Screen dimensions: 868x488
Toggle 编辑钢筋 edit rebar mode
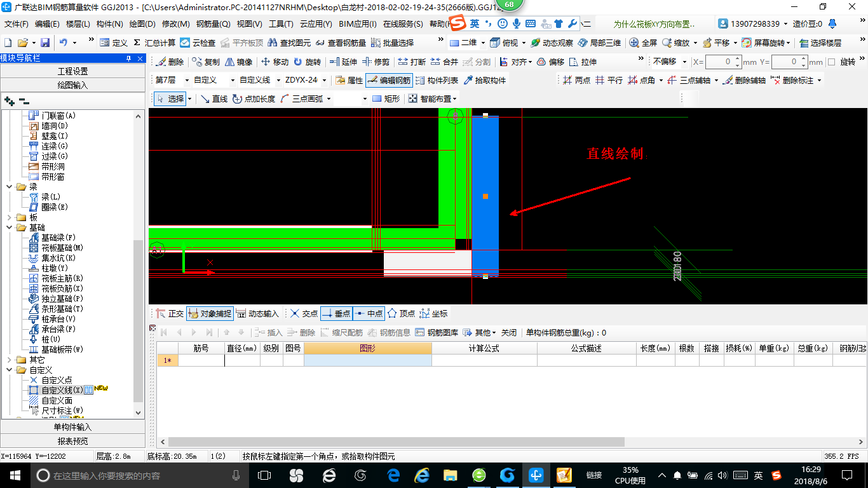coord(389,81)
